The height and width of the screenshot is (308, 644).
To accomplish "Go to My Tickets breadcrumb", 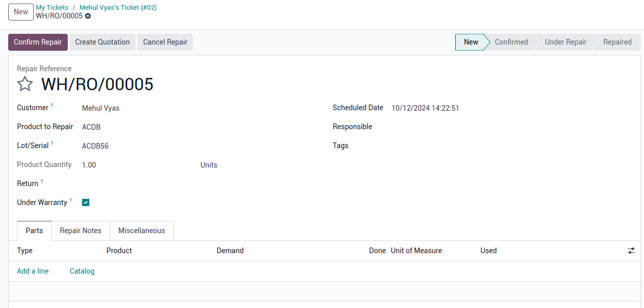I will point(52,8).
